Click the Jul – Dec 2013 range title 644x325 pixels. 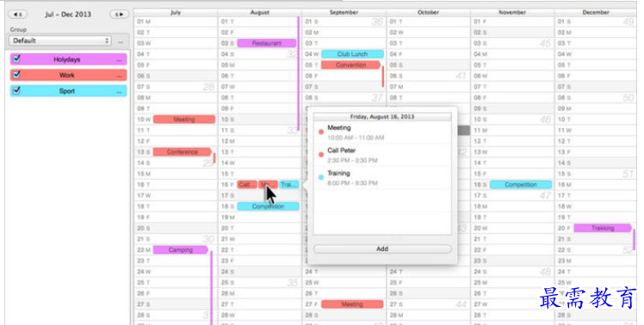tap(68, 15)
